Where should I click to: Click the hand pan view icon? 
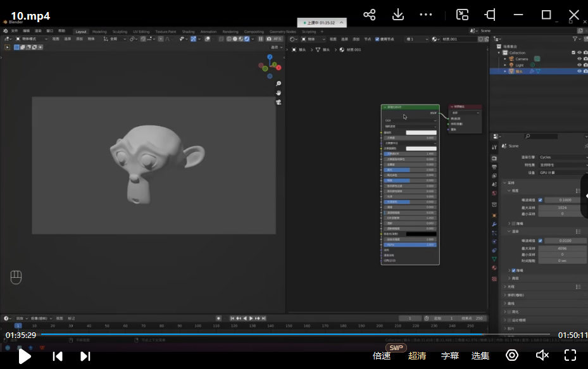[x=278, y=93]
